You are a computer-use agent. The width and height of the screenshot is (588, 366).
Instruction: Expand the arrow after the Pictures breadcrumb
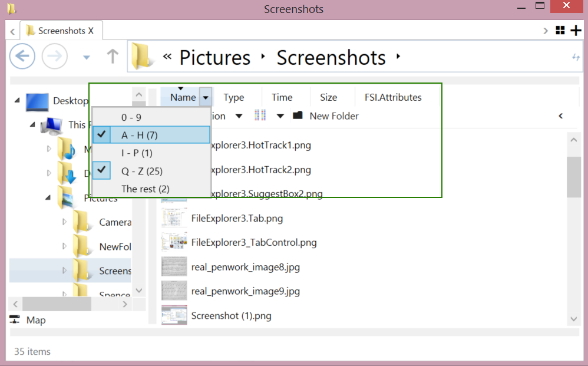pos(263,57)
